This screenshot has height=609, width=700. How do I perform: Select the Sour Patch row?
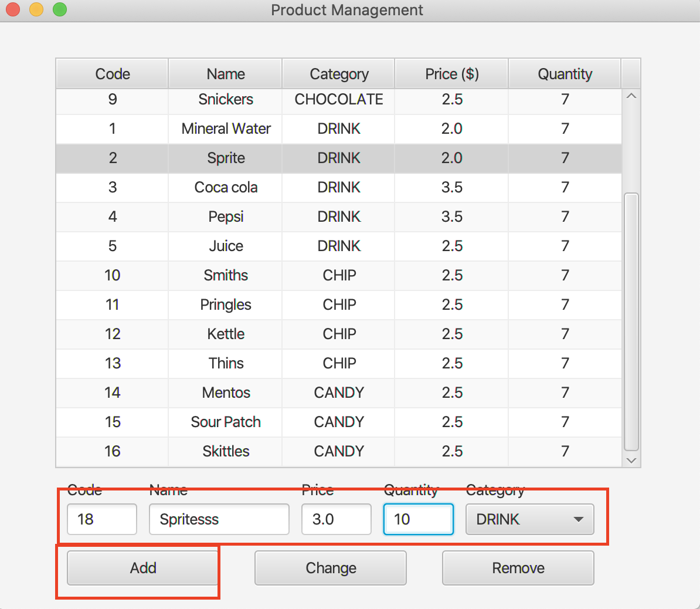pyautogui.click(x=226, y=422)
